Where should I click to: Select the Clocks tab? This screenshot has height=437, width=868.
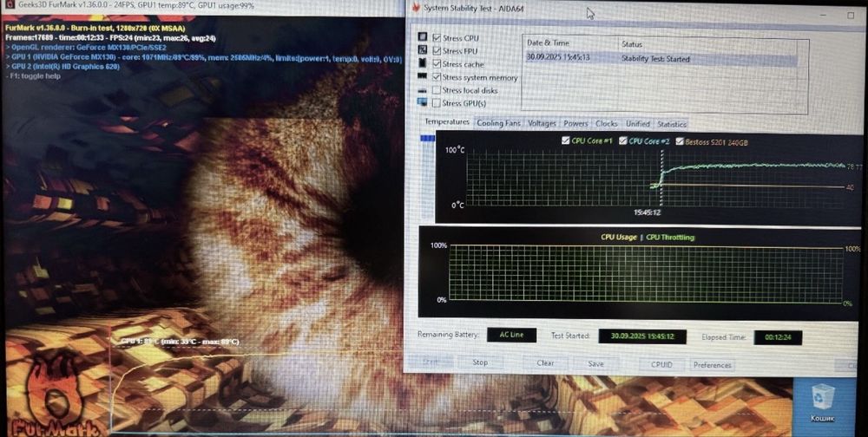[607, 124]
